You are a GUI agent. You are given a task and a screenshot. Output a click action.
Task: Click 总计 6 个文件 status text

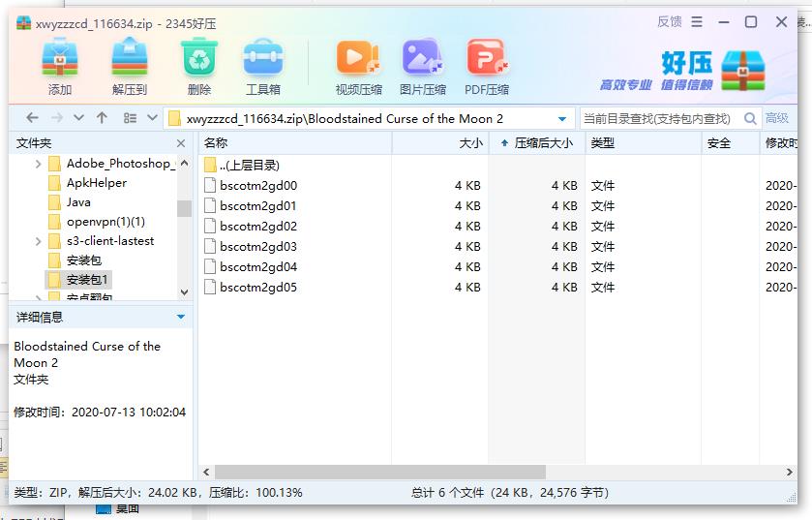(x=510, y=493)
